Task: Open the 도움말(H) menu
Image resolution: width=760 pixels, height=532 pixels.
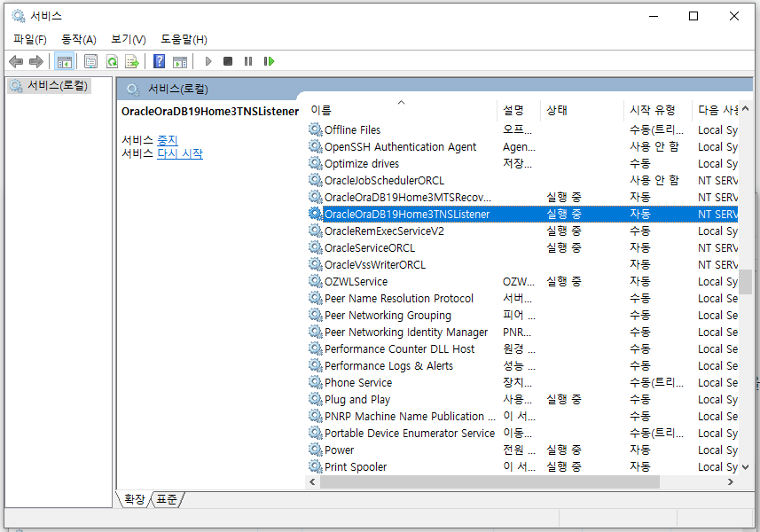Action: (184, 39)
